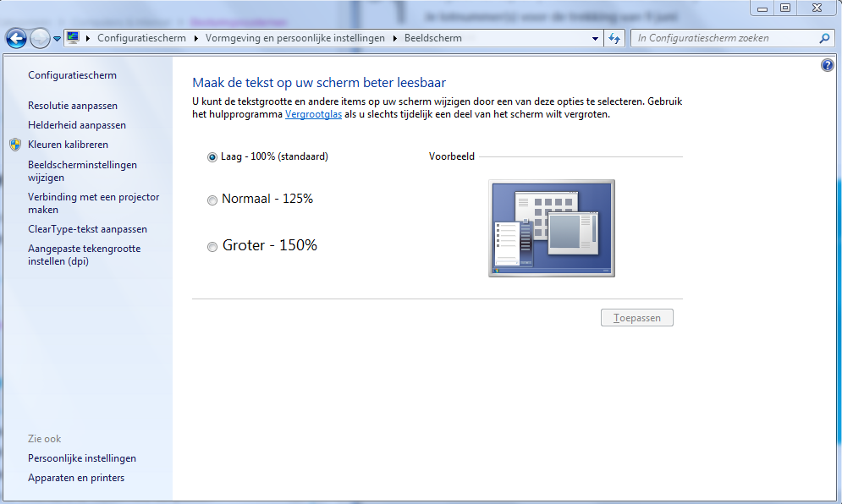The image size is (842, 504).
Task: Open the Vergrootglas link
Action: click(313, 114)
